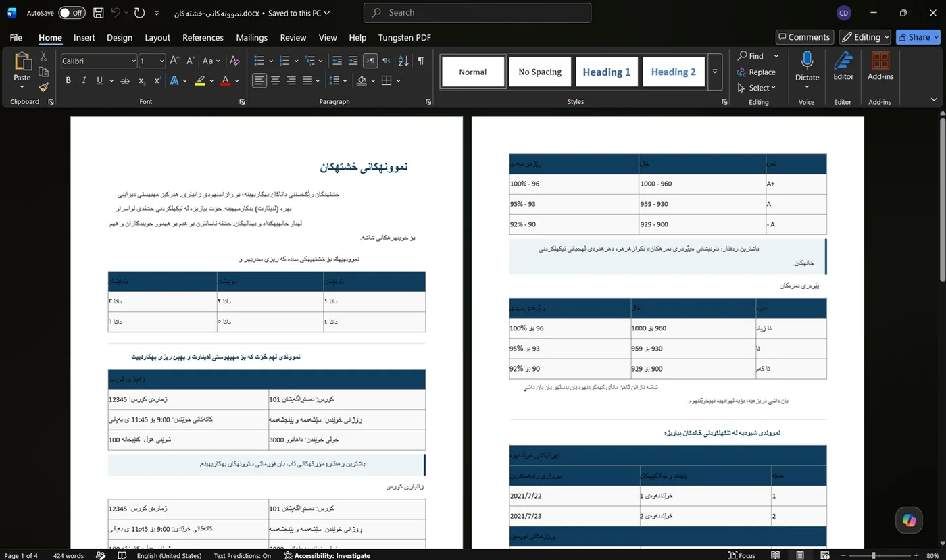Cut selection with the scissors icon
The height and width of the screenshot is (560, 946).
(43, 57)
